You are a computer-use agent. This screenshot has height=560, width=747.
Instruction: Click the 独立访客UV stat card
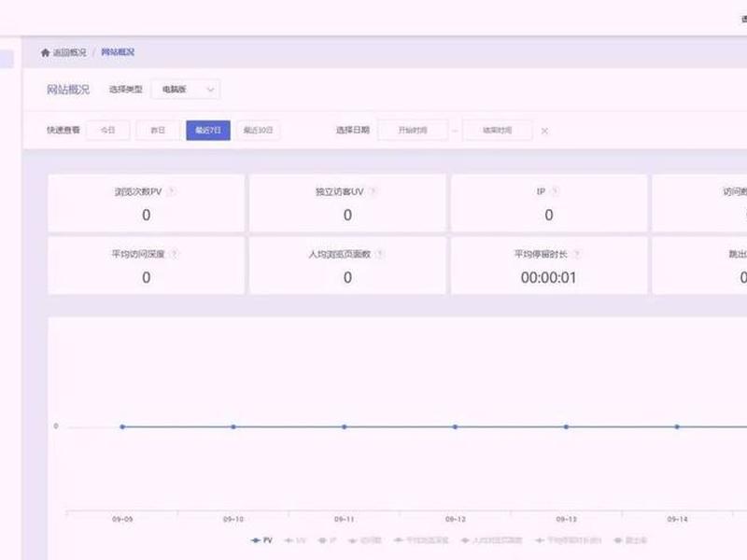click(347, 203)
